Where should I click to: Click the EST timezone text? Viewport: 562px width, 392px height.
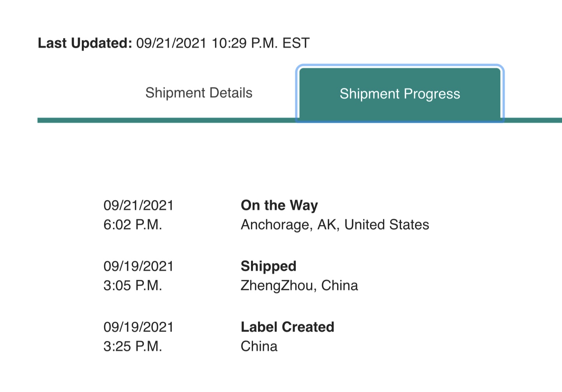point(296,43)
